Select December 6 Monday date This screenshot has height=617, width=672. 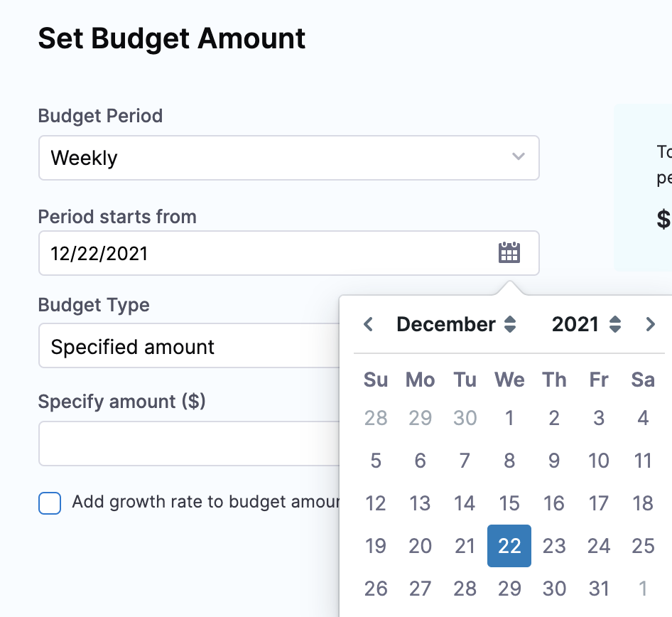(x=420, y=461)
